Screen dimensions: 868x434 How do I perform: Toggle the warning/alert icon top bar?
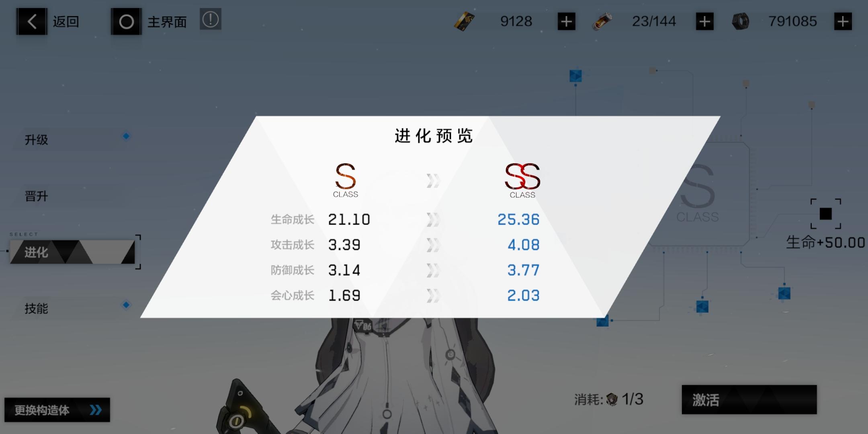[210, 20]
